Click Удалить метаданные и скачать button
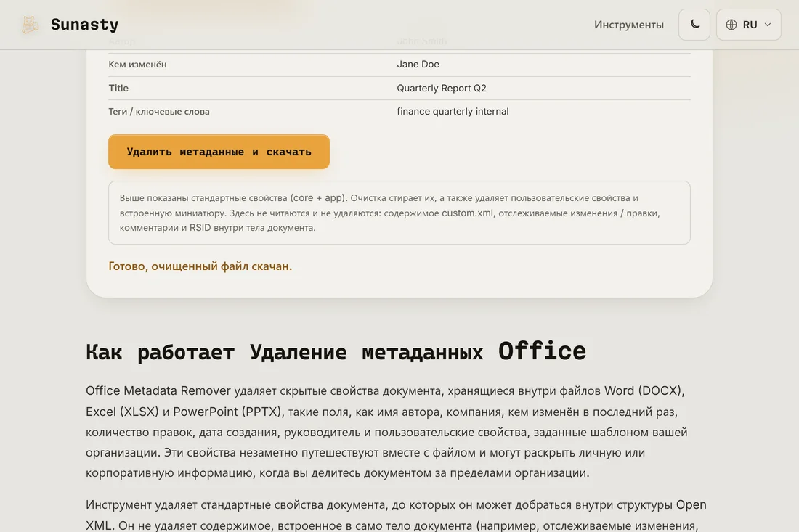The height and width of the screenshot is (532, 799). point(219,152)
